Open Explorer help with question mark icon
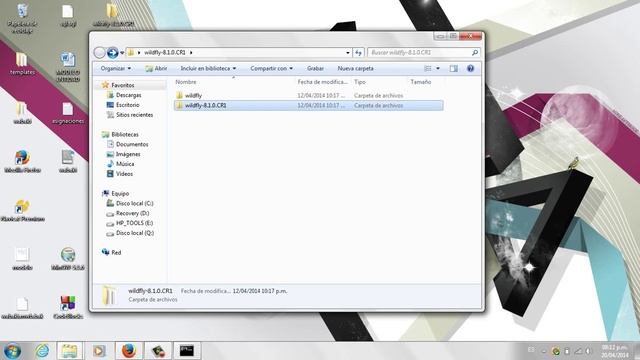 (470, 69)
